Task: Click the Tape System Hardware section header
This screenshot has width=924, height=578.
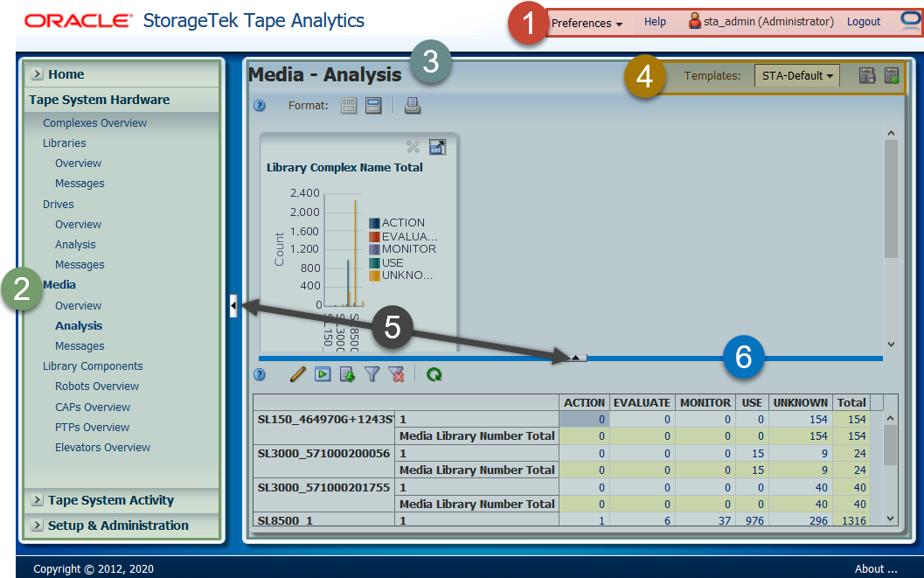Action: tap(99, 100)
